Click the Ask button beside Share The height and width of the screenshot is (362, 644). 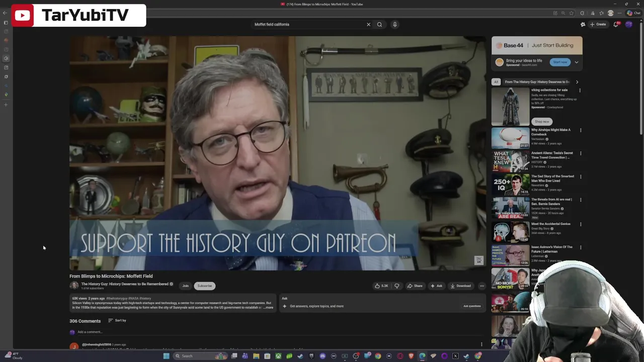click(x=436, y=286)
